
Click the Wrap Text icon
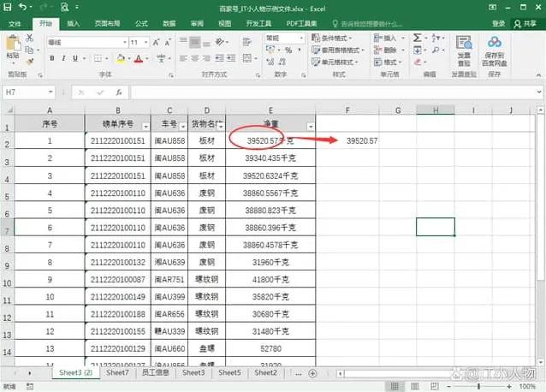[x=246, y=42]
